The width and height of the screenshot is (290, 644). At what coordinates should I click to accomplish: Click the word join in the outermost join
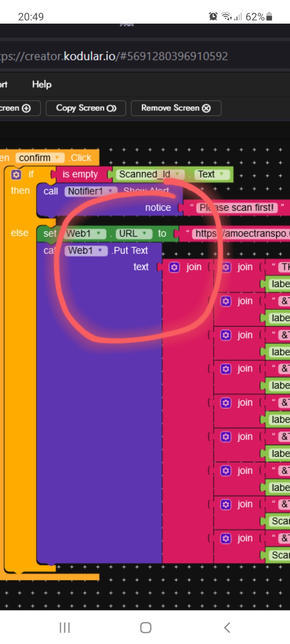coord(194,267)
